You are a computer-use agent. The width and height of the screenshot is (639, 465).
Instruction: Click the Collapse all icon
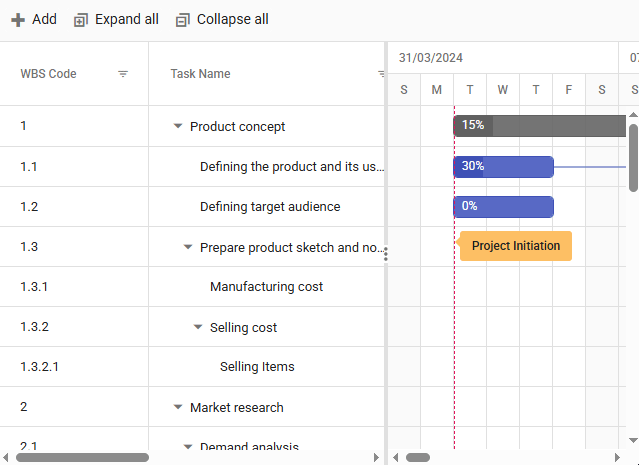(182, 20)
